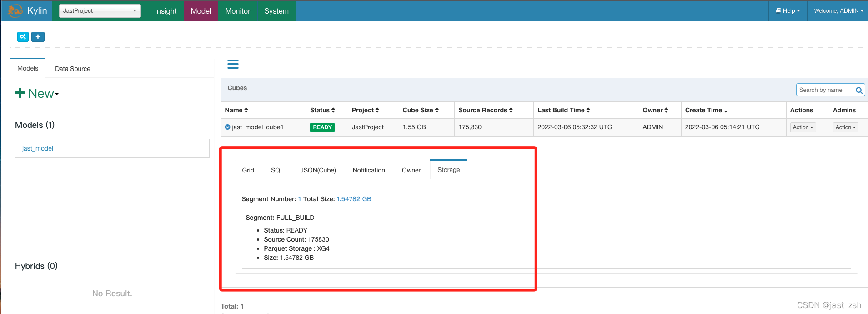Click the Status: READY segment line
The image size is (868, 314).
(286, 230)
